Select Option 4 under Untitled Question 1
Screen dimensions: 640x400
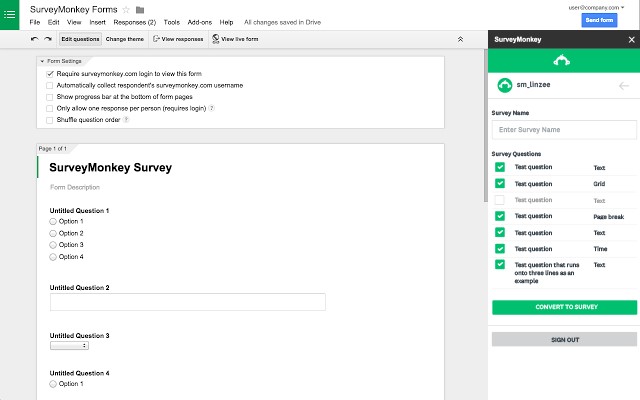click(53, 257)
